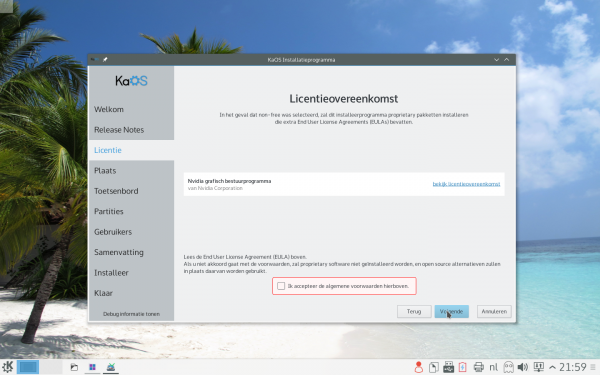Click the pin icon in the title bar
The image size is (600, 375).
(x=105, y=59)
